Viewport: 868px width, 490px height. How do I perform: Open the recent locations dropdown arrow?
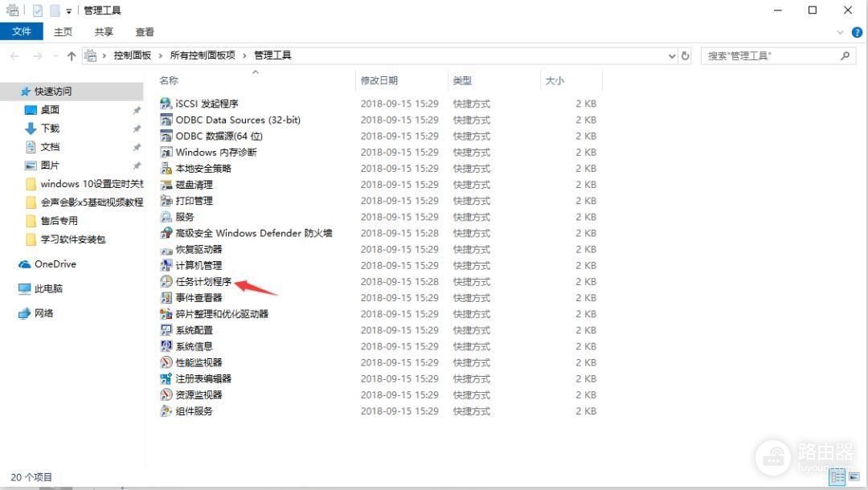[x=55, y=55]
